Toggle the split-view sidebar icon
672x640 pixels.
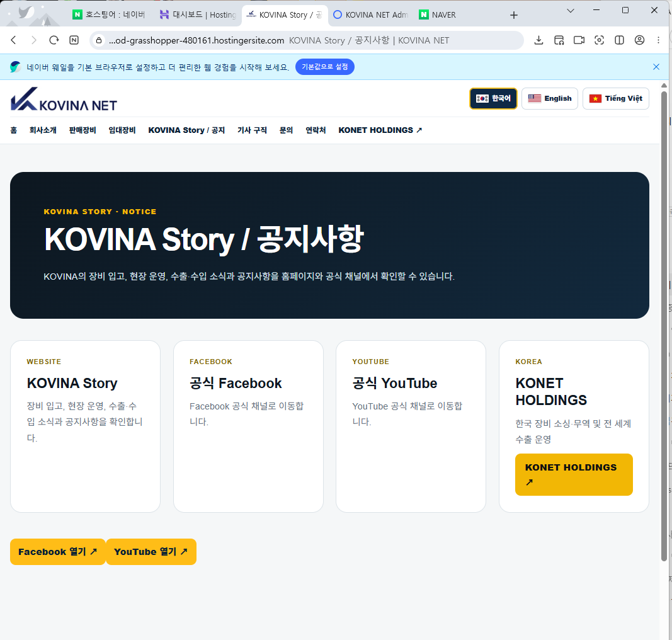pyautogui.click(x=619, y=40)
